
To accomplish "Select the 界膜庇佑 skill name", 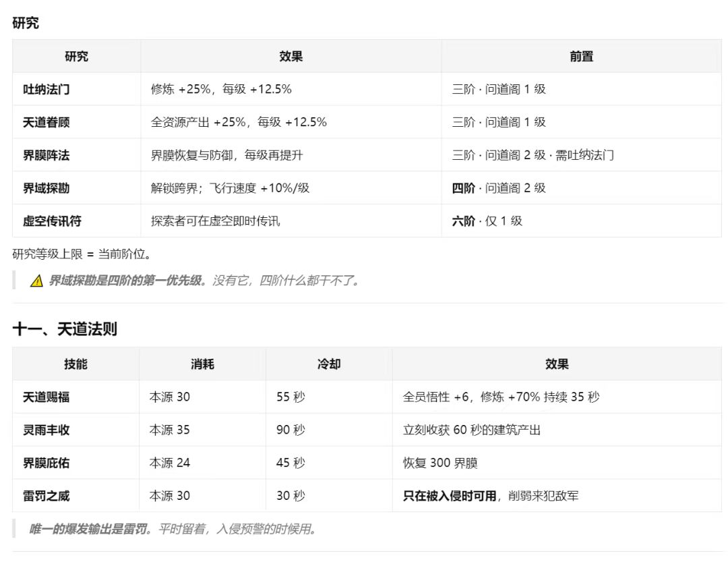I will point(47,463).
